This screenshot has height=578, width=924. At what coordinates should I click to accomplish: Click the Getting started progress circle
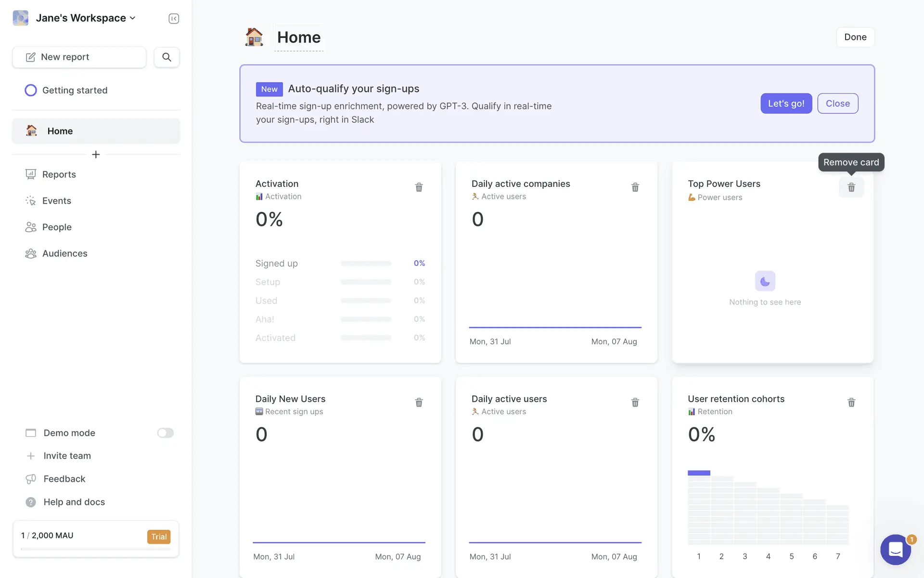tap(31, 91)
